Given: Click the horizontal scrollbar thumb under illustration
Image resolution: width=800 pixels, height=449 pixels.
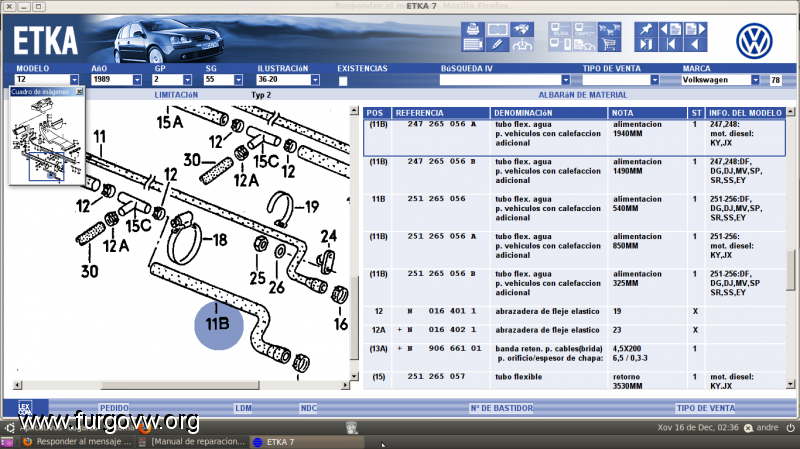Looking at the screenshot, I should click(x=180, y=385).
